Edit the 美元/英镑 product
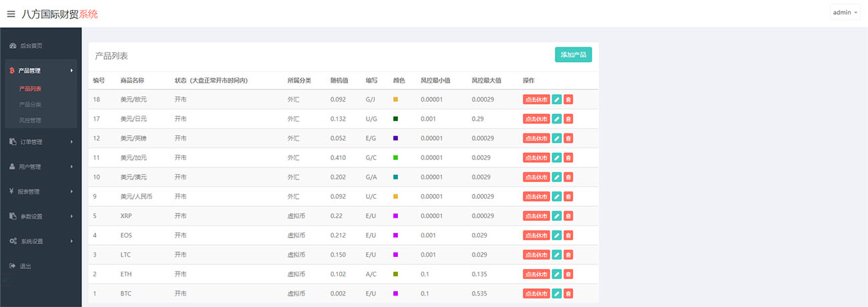Screen dimensions: 868x307 pos(557,138)
